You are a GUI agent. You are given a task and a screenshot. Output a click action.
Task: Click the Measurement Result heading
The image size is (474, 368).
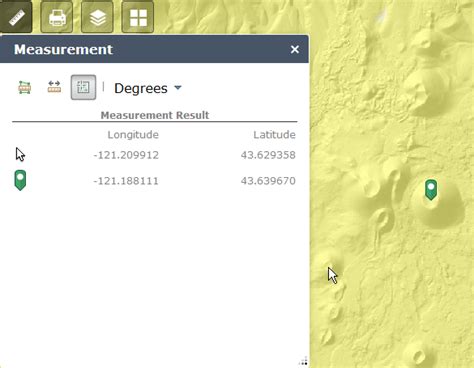(155, 115)
